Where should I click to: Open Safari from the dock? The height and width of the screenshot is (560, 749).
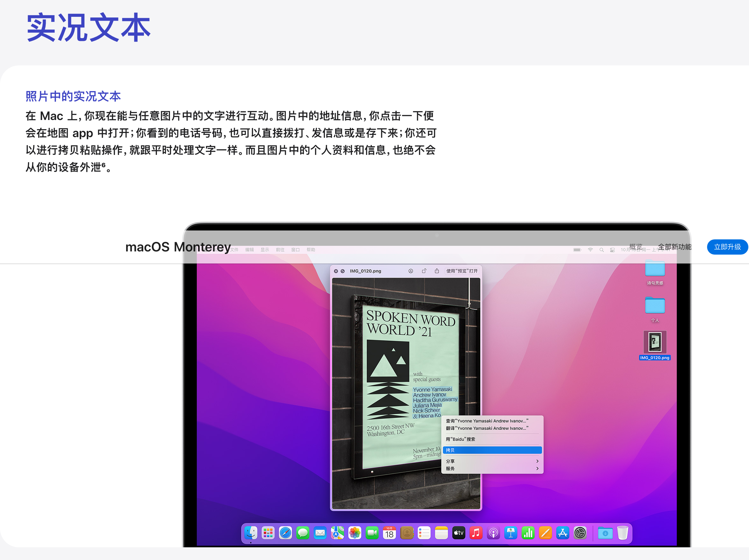pyautogui.click(x=285, y=533)
